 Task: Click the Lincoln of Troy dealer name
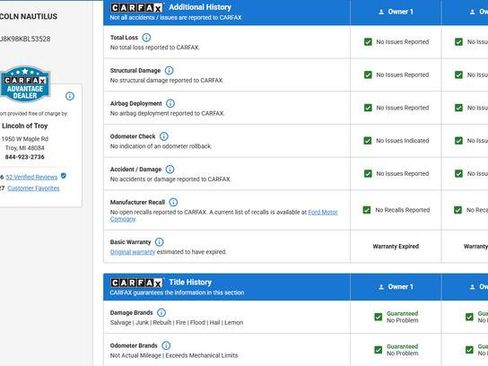(x=25, y=126)
